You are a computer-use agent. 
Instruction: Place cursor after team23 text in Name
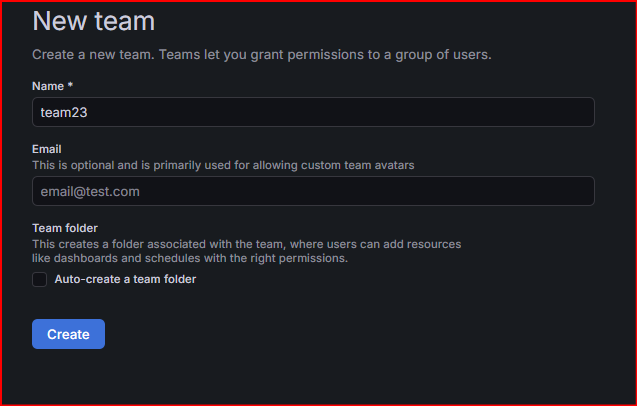[88, 113]
